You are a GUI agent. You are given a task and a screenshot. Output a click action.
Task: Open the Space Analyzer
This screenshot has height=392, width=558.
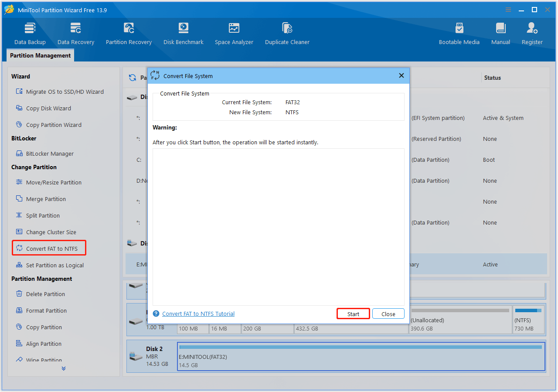click(x=234, y=34)
